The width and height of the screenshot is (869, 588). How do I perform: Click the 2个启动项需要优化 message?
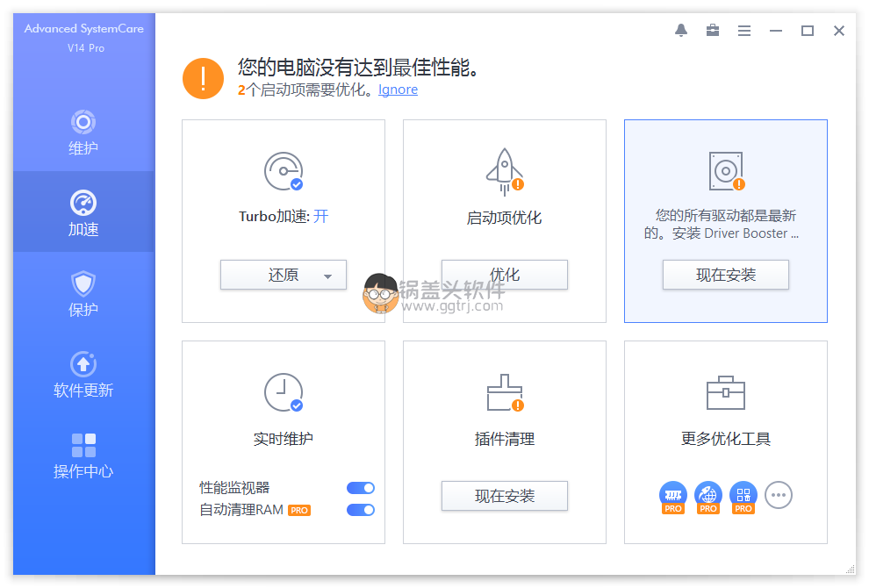pos(306,90)
